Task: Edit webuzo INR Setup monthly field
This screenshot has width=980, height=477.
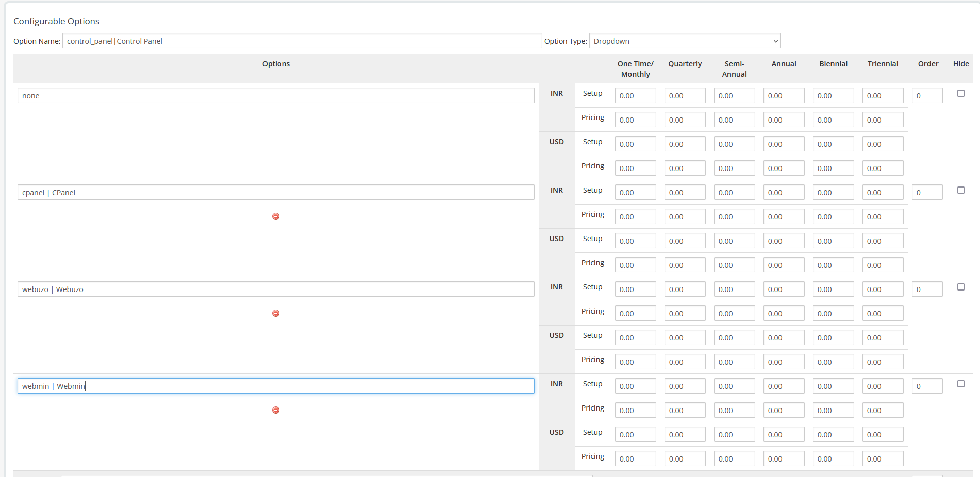Action: [636, 289]
